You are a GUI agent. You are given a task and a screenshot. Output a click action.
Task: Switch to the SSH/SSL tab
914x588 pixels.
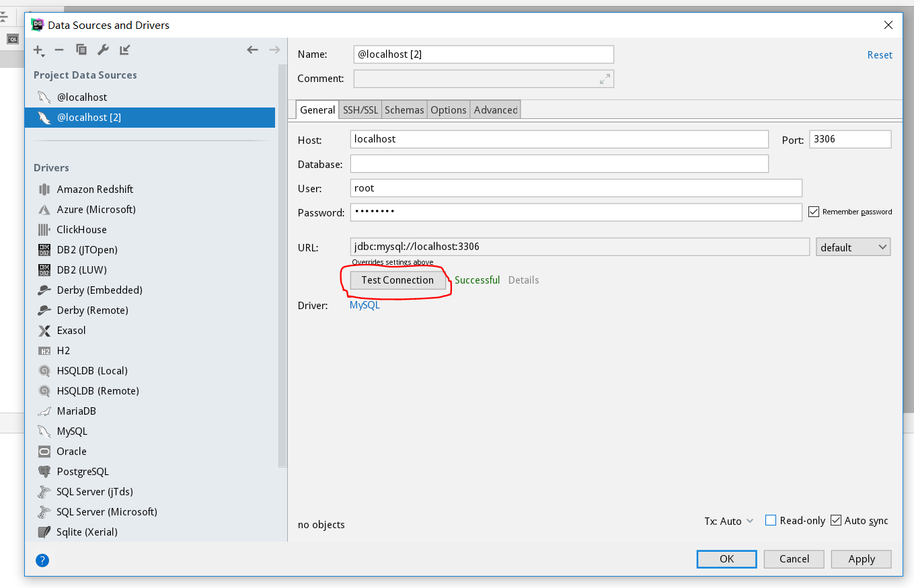point(360,110)
